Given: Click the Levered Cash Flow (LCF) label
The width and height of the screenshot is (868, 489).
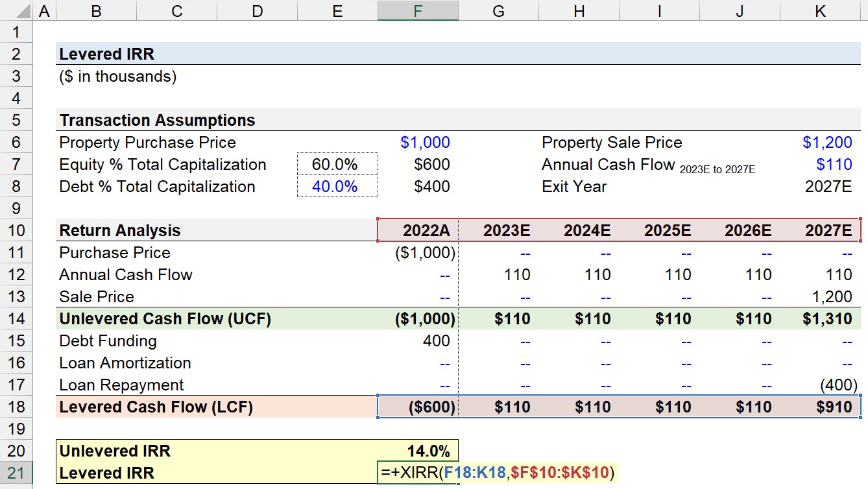Looking at the screenshot, I should point(156,407).
